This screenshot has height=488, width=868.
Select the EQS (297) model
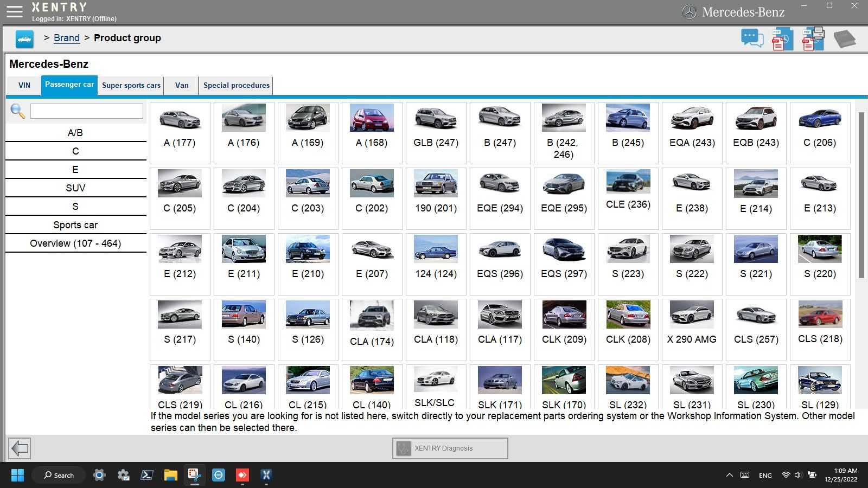coord(564,264)
